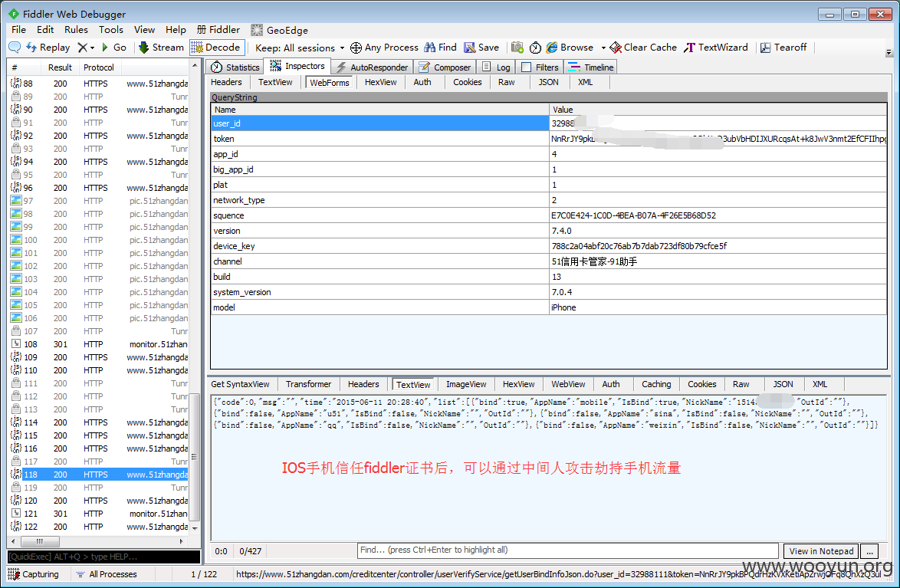Select session 108 with 301 result
This screenshot has height=588, width=900.
[x=99, y=344]
